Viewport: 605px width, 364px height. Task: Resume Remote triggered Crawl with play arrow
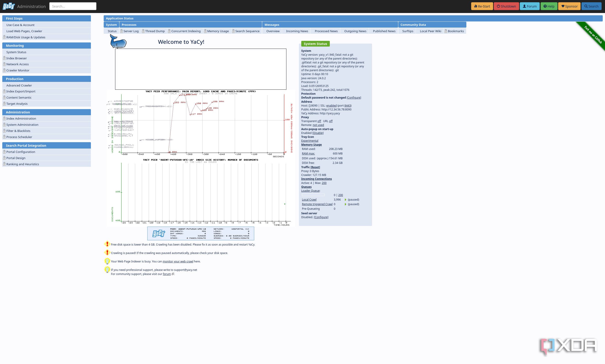click(346, 204)
